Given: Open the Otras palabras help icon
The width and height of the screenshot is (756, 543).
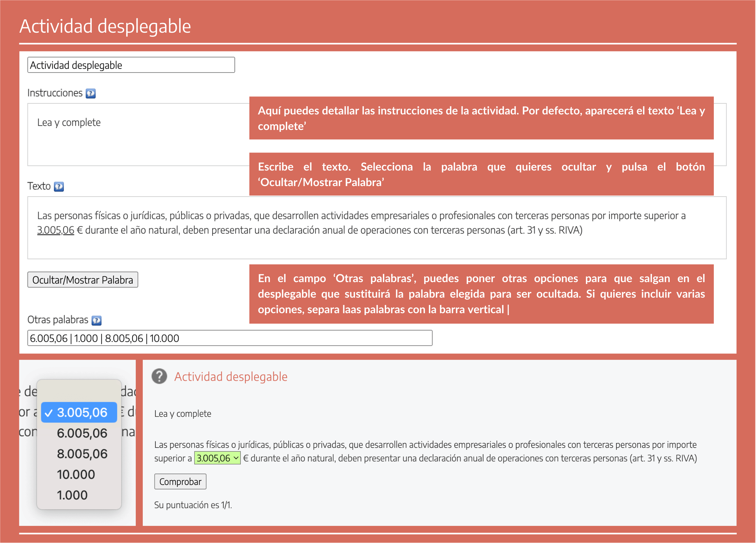Looking at the screenshot, I should (96, 320).
